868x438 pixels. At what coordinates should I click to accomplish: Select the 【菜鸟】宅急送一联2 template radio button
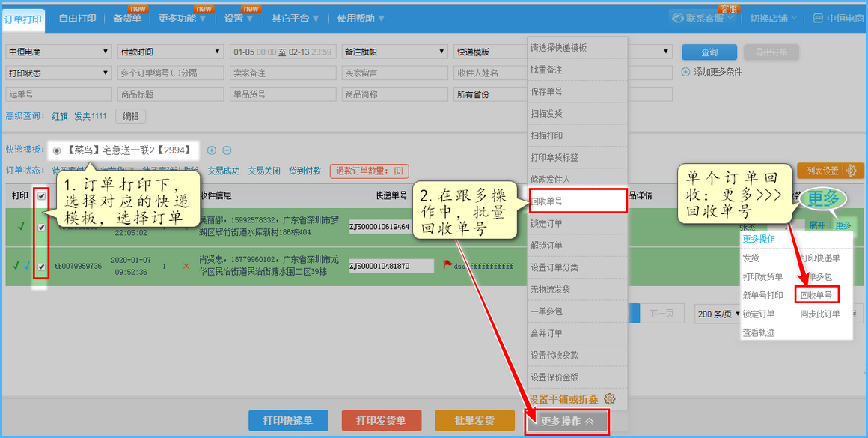[57, 150]
